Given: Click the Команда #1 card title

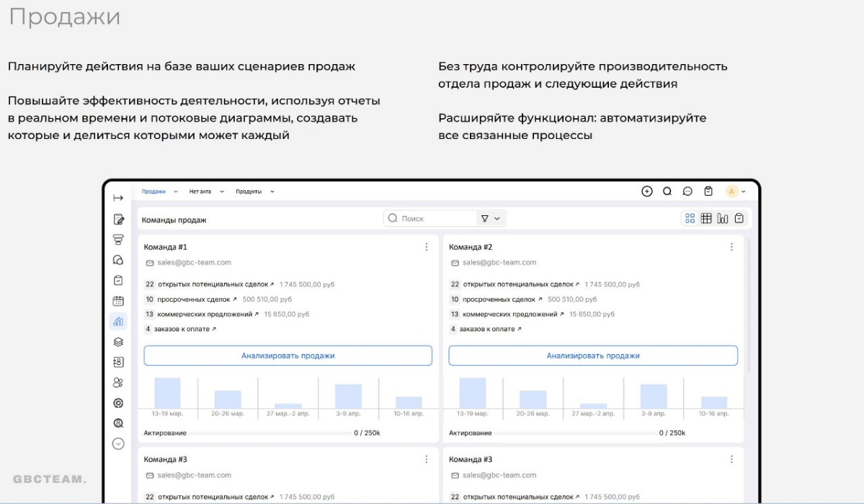Looking at the screenshot, I should 165,247.
